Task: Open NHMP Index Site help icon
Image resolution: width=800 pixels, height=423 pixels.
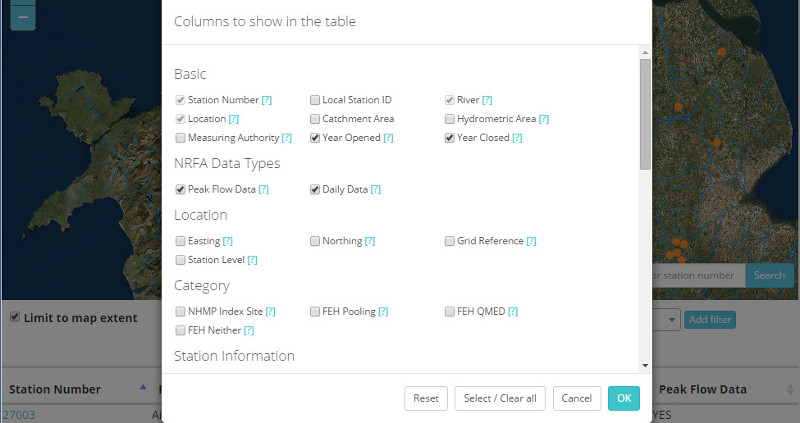Action: click(x=270, y=311)
